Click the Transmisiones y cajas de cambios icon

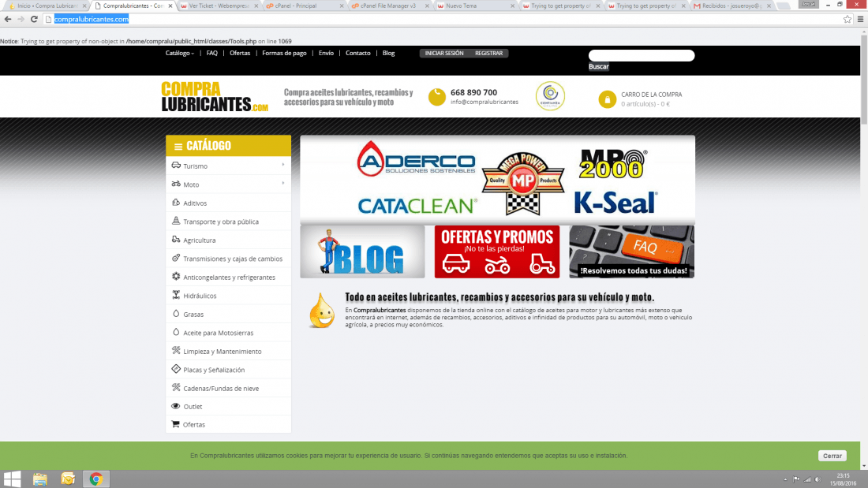tap(176, 258)
